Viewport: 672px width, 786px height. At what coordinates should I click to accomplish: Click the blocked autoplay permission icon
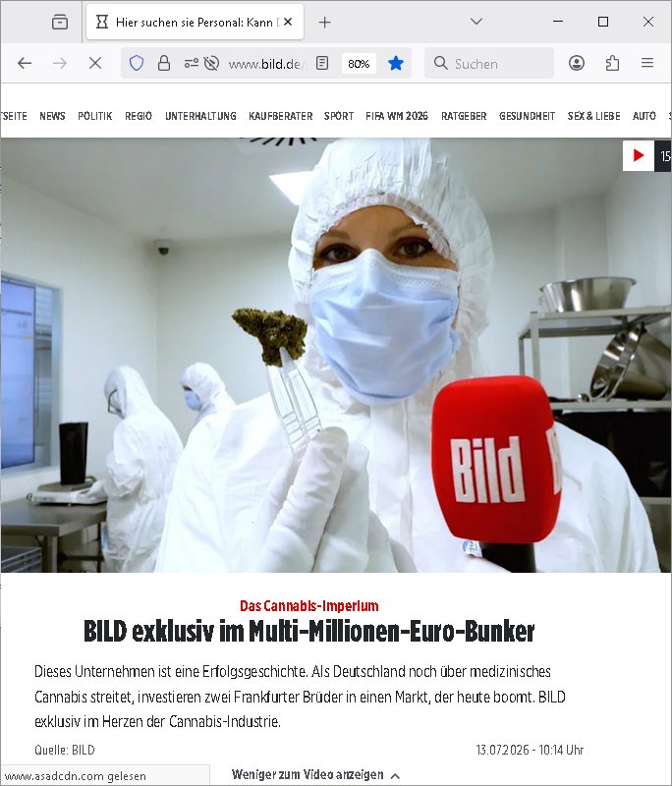click(x=211, y=63)
